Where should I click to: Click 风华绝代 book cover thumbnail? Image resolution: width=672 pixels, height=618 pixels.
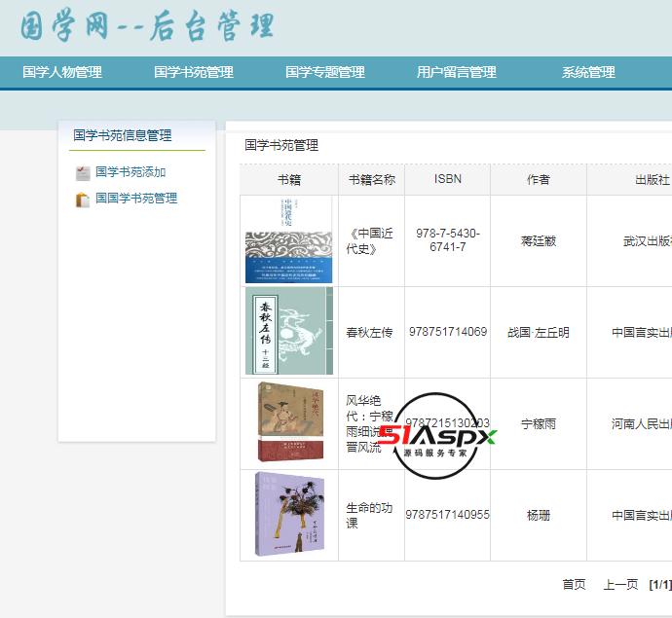coord(291,422)
